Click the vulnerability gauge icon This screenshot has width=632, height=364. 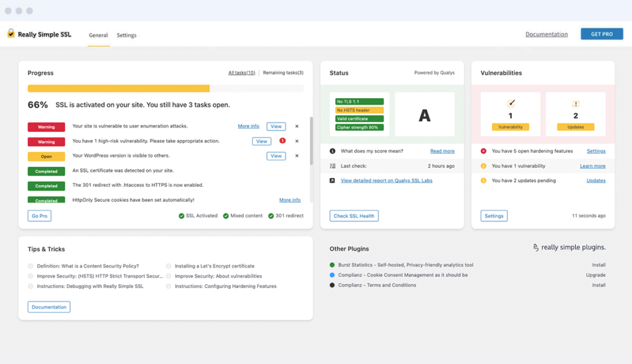pyautogui.click(x=510, y=104)
